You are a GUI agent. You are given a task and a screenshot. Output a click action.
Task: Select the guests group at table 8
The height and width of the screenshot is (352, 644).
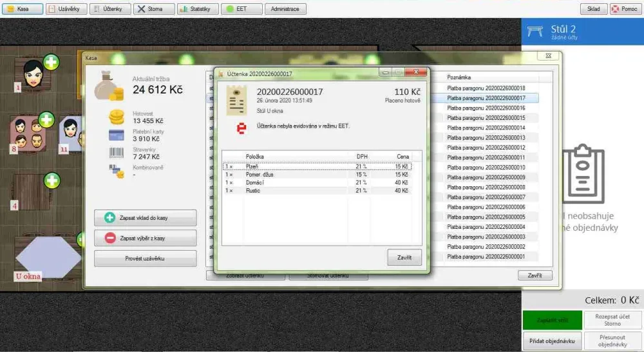[28, 132]
